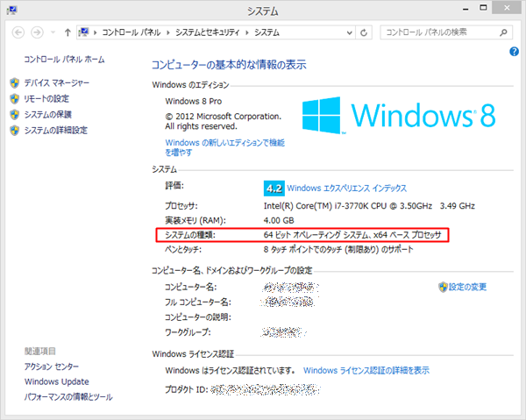This screenshot has height=420, width=526.
Task: Open システムの詳細設定 link
Action: click(56, 130)
